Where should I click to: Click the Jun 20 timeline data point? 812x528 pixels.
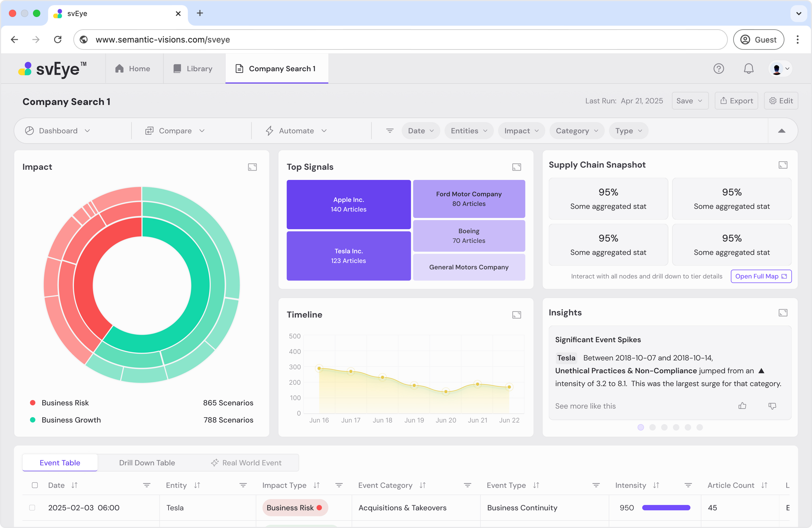point(446,391)
